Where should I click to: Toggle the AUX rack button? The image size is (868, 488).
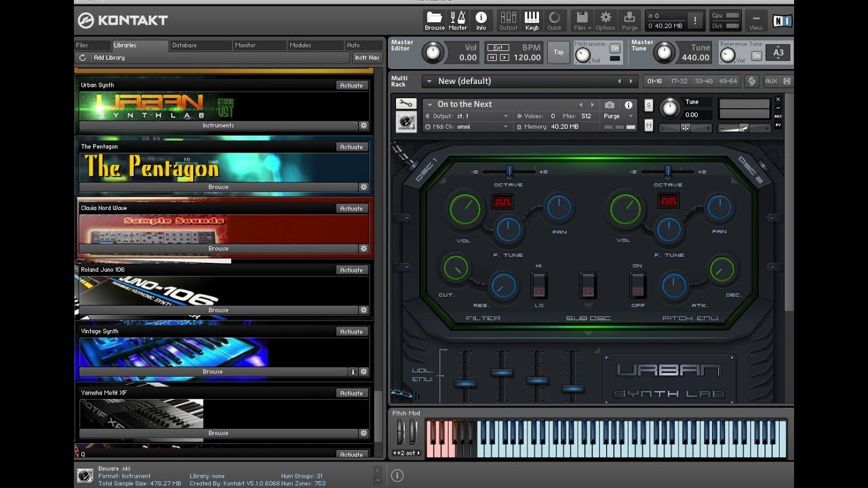tap(771, 81)
